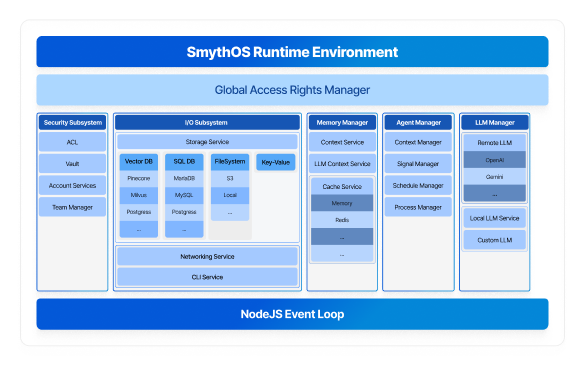The height and width of the screenshot is (370, 584).
Task: Click the Security Subsystem header
Action: coord(73,123)
